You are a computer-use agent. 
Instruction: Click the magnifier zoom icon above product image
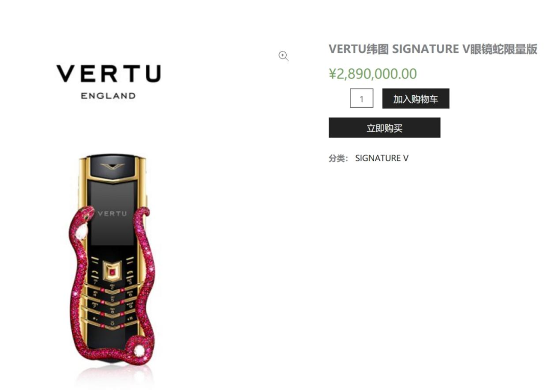click(284, 56)
